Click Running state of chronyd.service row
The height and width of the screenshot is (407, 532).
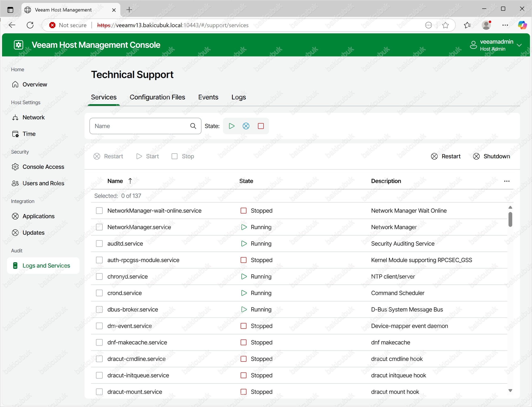256,276
